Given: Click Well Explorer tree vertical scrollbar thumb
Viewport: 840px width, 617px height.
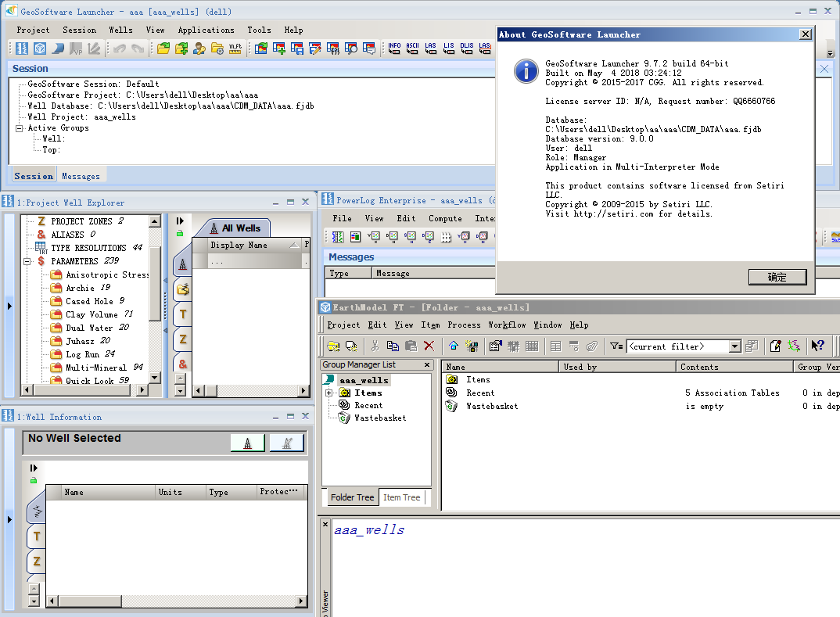Looking at the screenshot, I should point(155,283).
